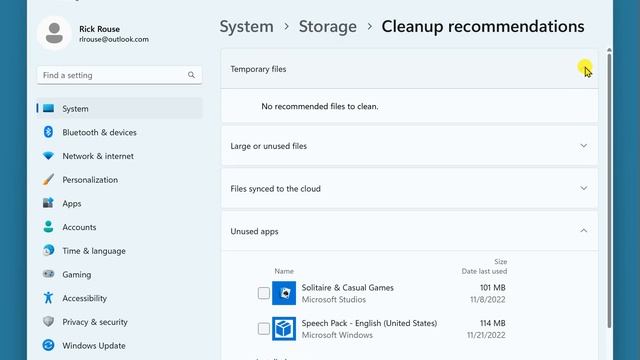The width and height of the screenshot is (640, 360).
Task: Expand Files synced to the cloud section
Action: click(x=584, y=188)
